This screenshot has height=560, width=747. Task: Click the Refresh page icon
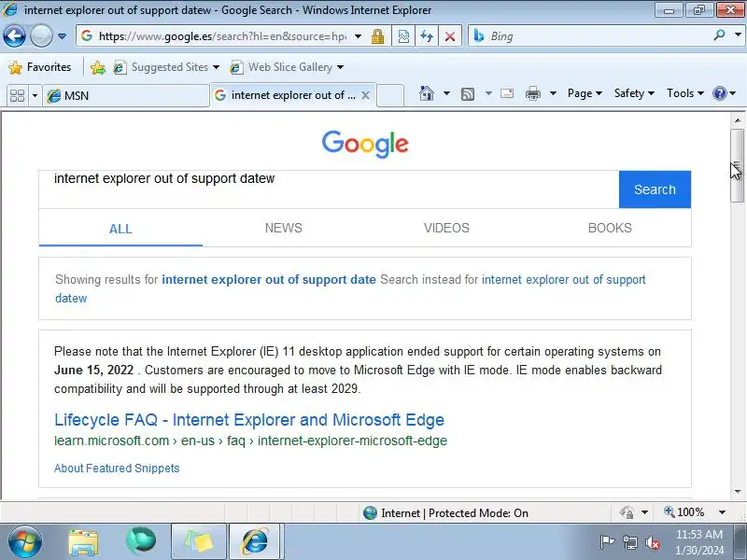coord(427,36)
